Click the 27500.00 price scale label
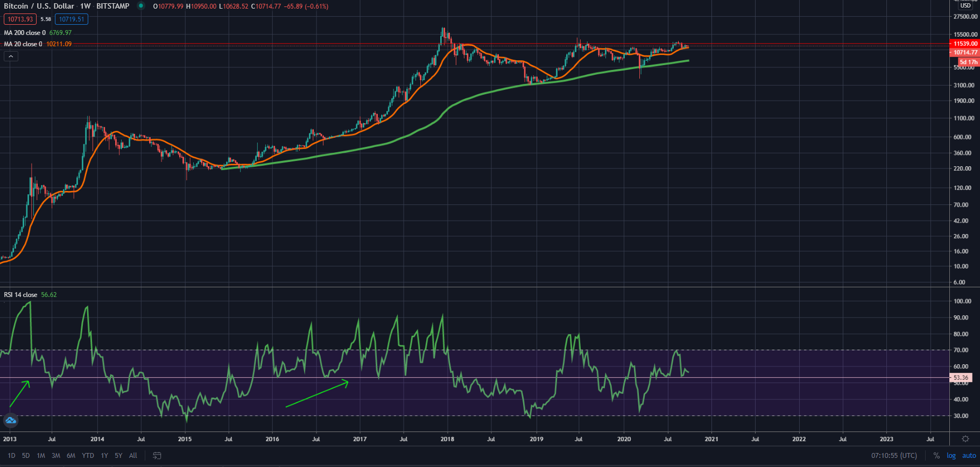The image size is (980, 467). [x=965, y=17]
